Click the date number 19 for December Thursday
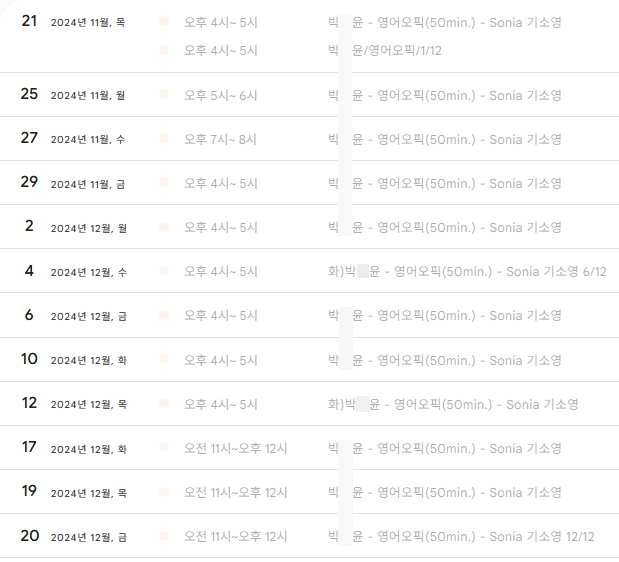 tap(29, 491)
